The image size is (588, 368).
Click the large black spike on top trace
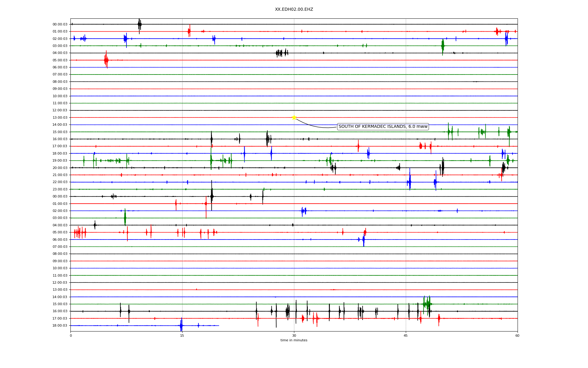point(139,25)
